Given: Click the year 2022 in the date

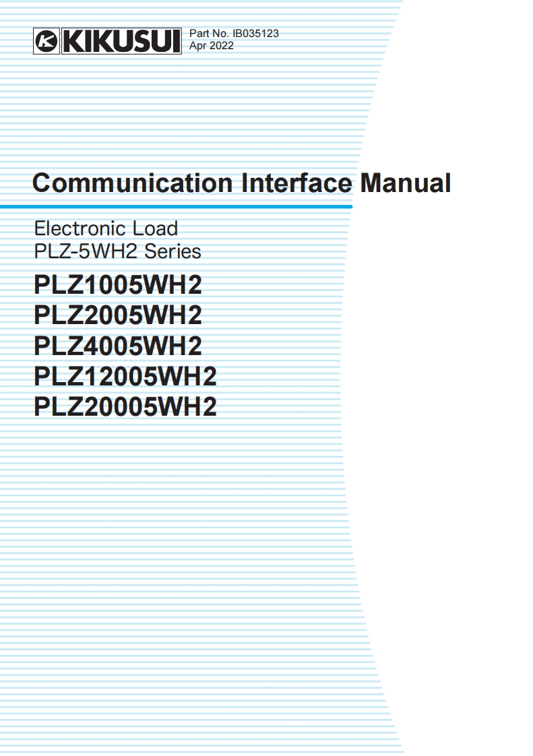Looking at the screenshot, I should point(222,46).
